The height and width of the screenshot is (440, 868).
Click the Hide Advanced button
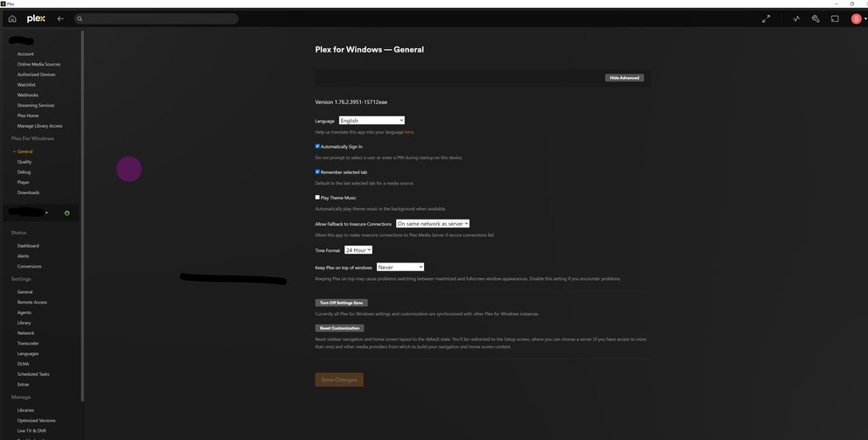(x=624, y=78)
